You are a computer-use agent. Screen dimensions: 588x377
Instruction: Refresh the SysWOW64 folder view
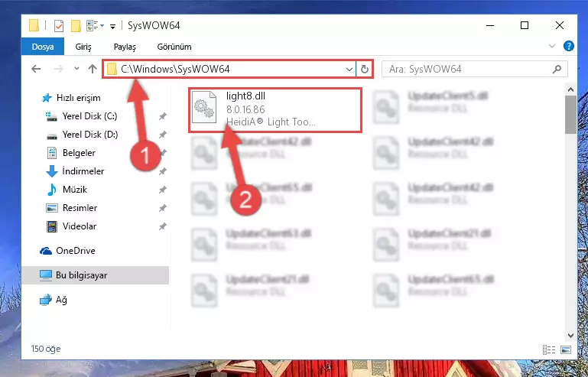pos(365,70)
